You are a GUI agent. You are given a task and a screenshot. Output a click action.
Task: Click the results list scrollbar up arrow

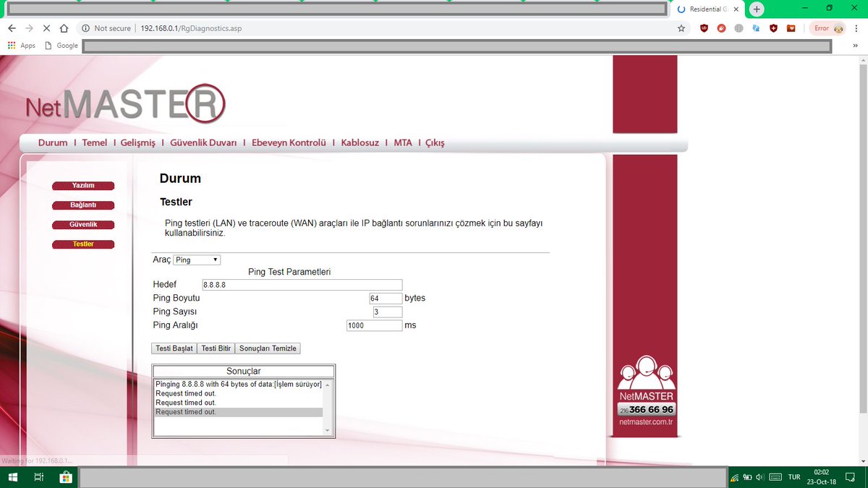327,385
